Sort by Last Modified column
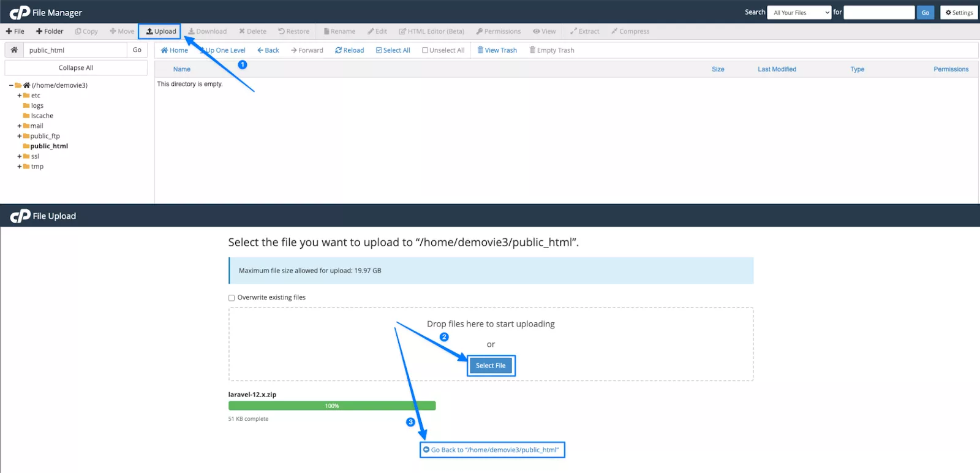980x473 pixels. pyautogui.click(x=777, y=69)
